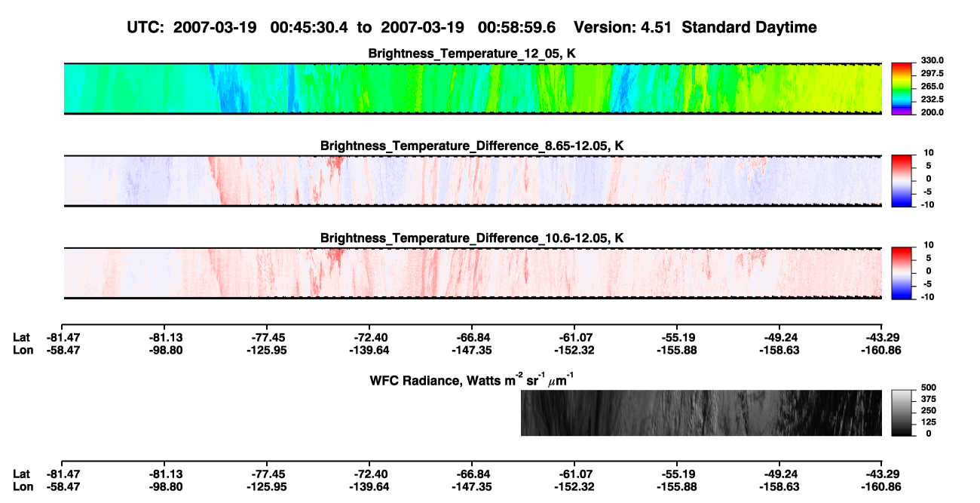This screenshot has height=503, width=980.
Task: Select the Brightness_Temperature_Difference_8.65-12.05, K title
Action: point(473,146)
